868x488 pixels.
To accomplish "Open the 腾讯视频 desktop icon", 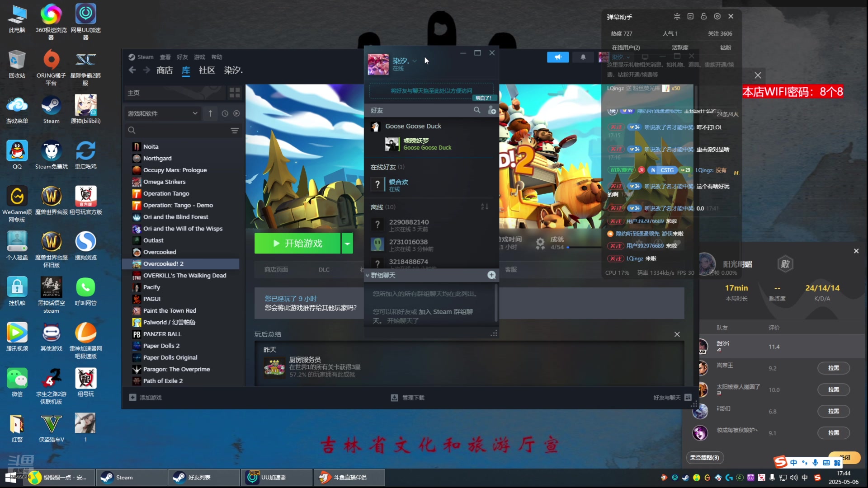I will (x=17, y=337).
